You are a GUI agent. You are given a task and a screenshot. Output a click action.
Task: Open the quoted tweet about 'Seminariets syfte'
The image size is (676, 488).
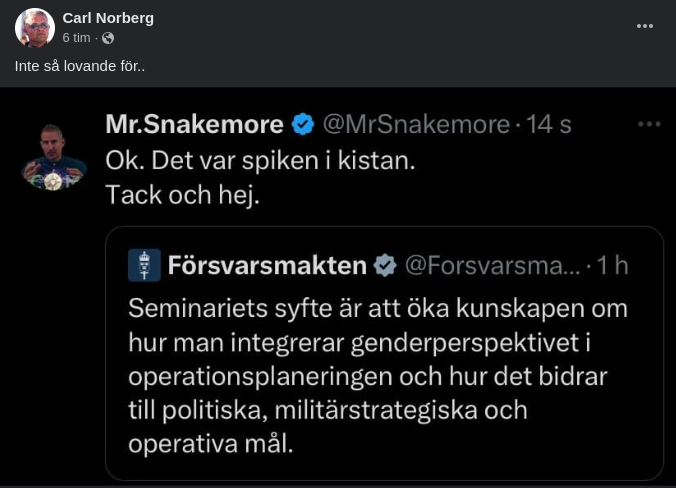(x=378, y=375)
